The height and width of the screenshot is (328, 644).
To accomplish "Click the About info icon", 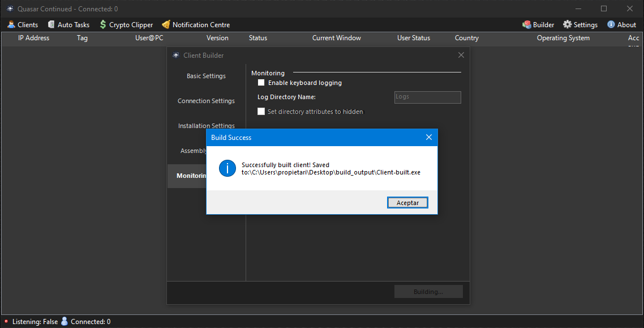I will [x=611, y=25].
